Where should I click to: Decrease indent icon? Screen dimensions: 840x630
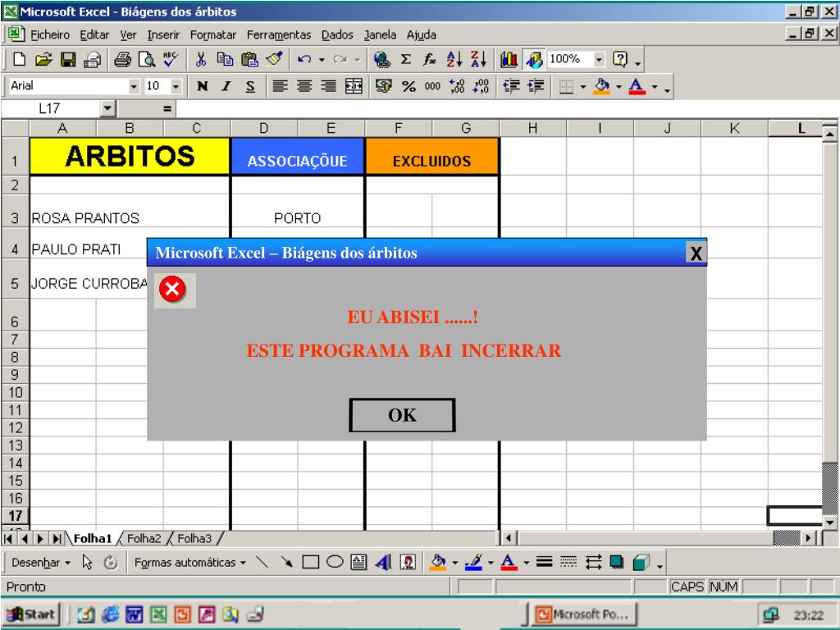coord(512,86)
